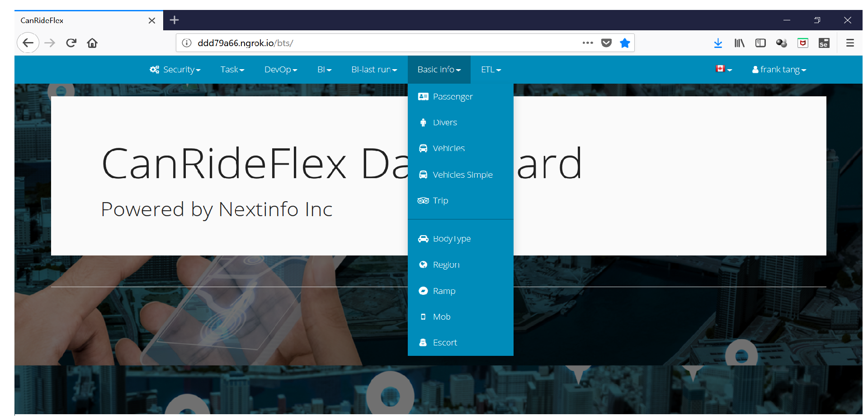
Task: Click the bus icon beside Vehicles Simple
Action: click(x=423, y=175)
